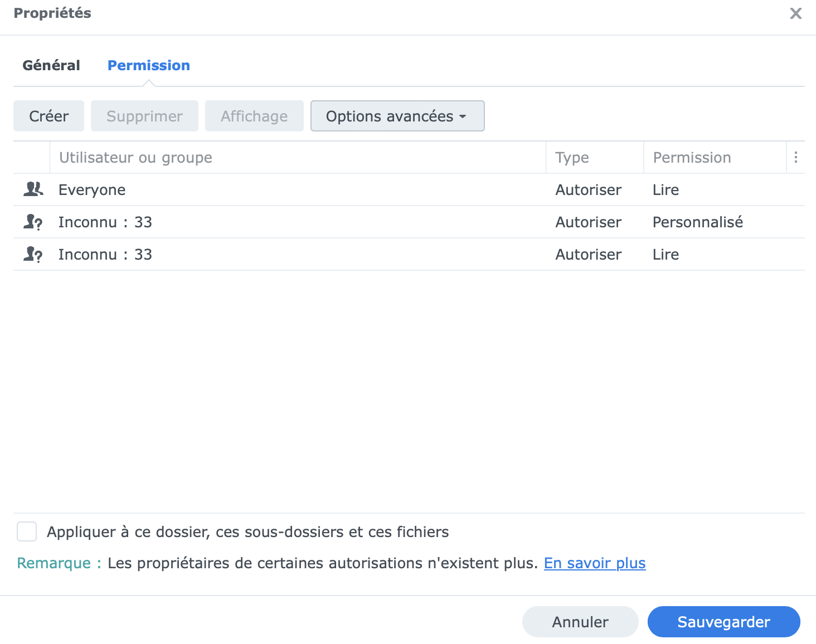Click the Annuler button
816x644 pixels.
click(580, 622)
